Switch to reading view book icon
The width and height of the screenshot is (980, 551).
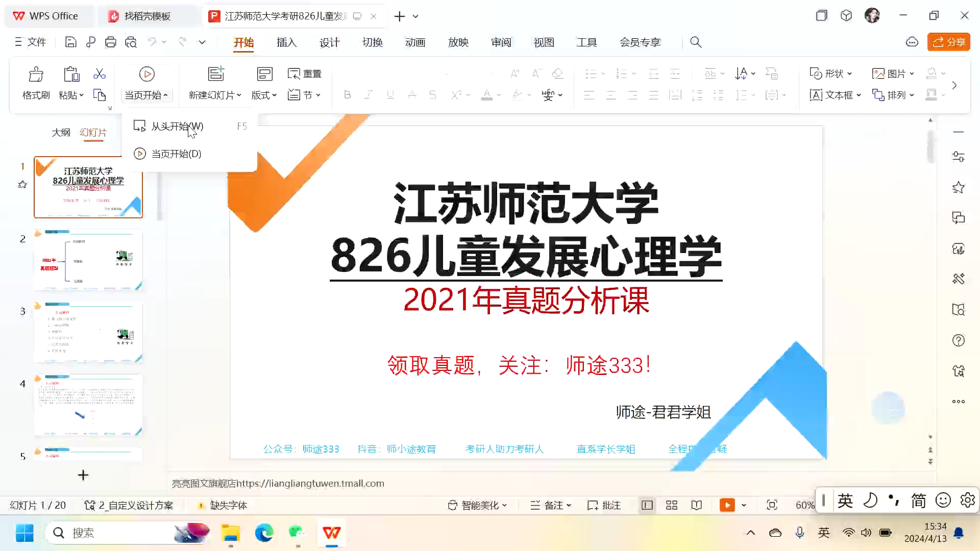click(697, 505)
